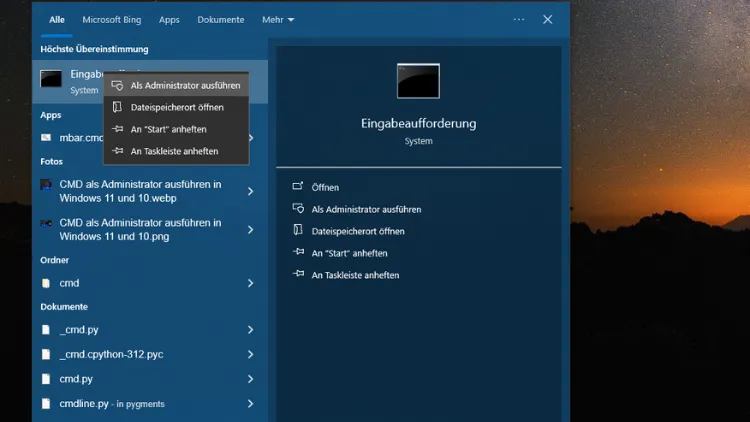Click An Taskleiste anheften in preview pane
This screenshot has height=422, width=750.
[355, 276]
